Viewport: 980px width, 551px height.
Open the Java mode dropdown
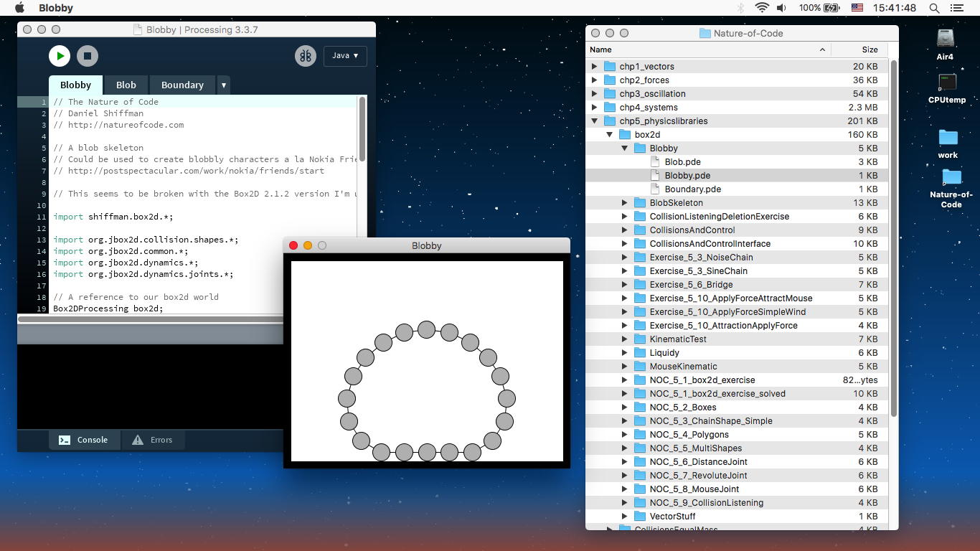point(345,56)
